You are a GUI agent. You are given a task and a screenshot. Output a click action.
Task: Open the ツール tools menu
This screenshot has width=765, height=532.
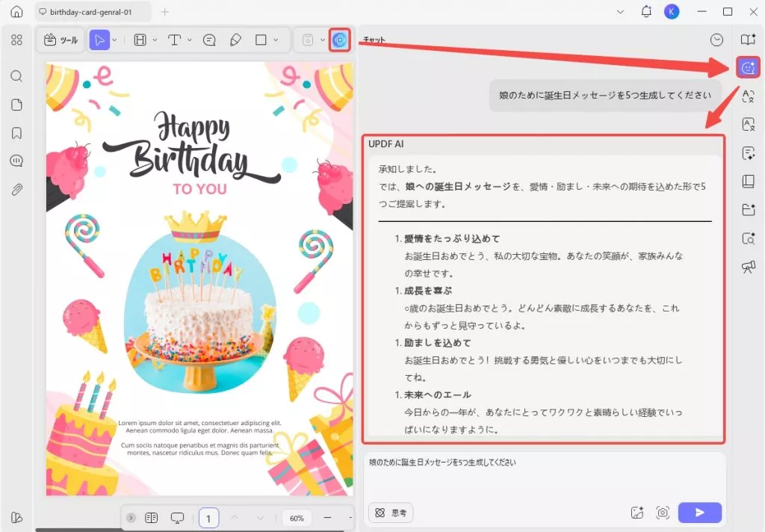click(x=61, y=40)
